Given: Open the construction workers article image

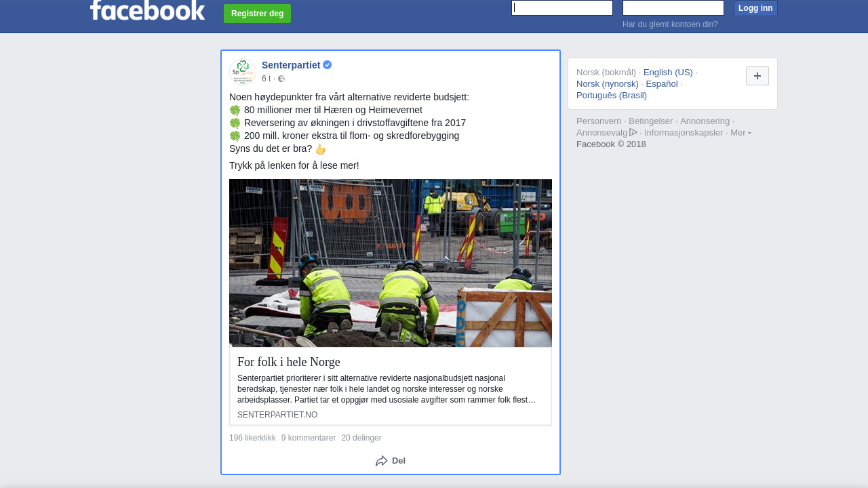Looking at the screenshot, I should coord(391,263).
